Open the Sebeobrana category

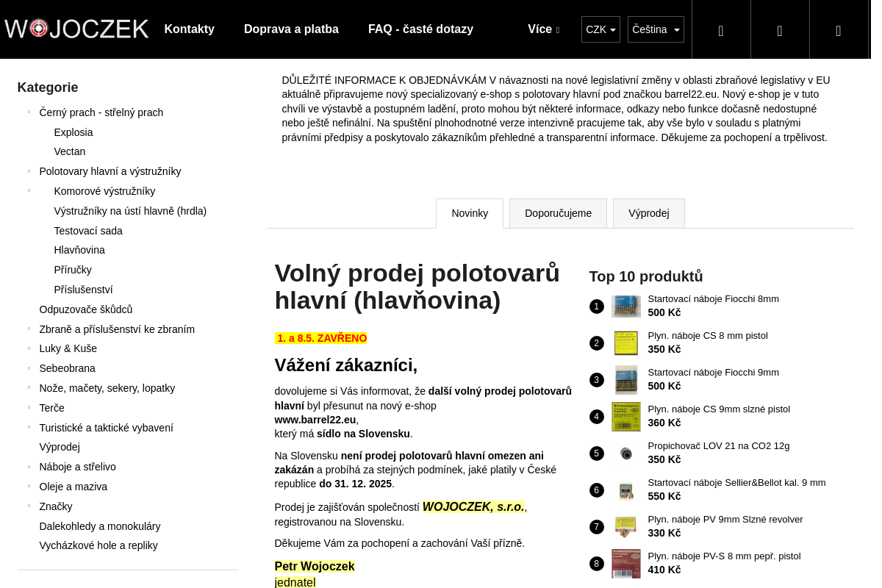(67, 368)
